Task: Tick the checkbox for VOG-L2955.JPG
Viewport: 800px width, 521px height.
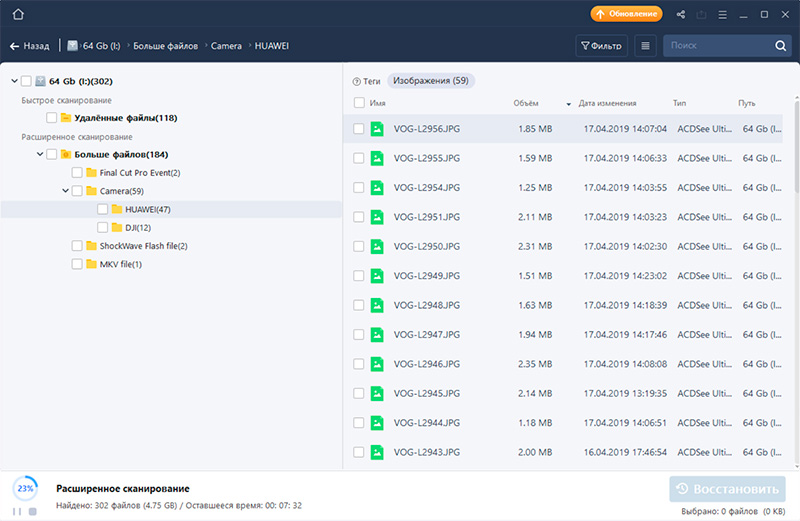Action: coord(359,158)
